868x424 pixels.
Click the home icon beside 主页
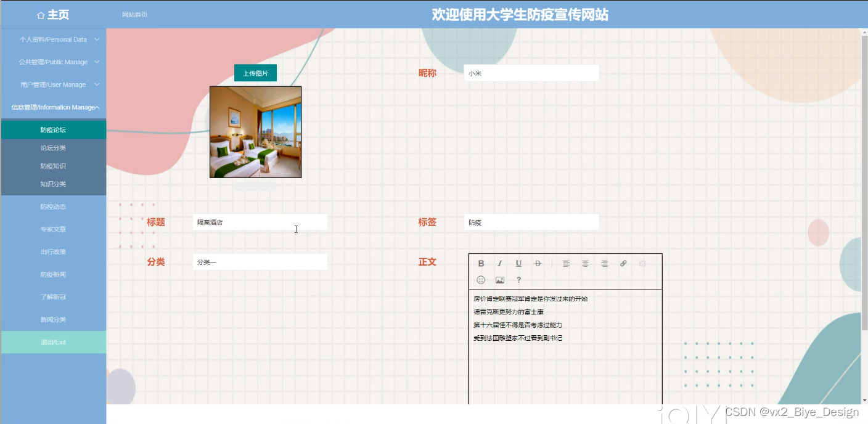41,15
